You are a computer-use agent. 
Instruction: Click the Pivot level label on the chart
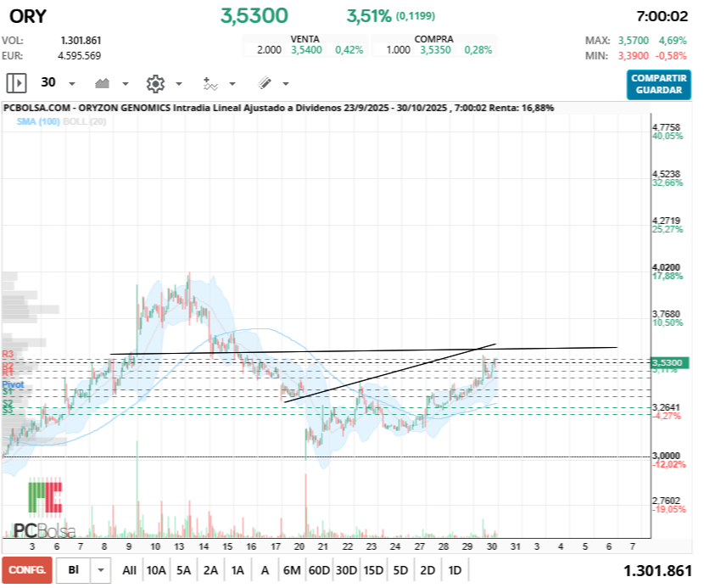pyautogui.click(x=14, y=386)
